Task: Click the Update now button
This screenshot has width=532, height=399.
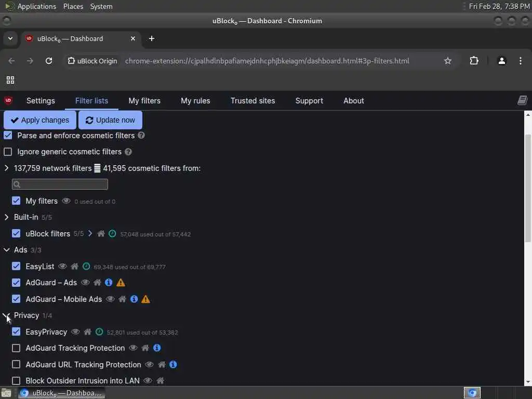Action: point(110,120)
